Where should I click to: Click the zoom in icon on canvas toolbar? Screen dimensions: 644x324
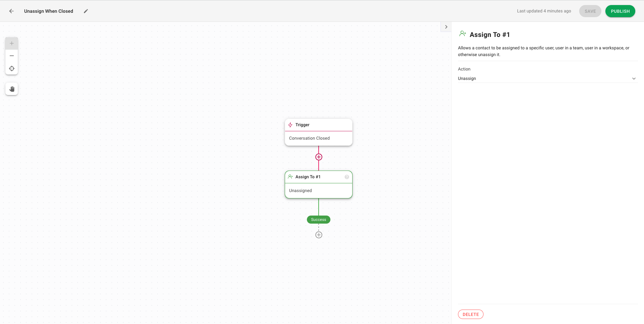coord(12,43)
